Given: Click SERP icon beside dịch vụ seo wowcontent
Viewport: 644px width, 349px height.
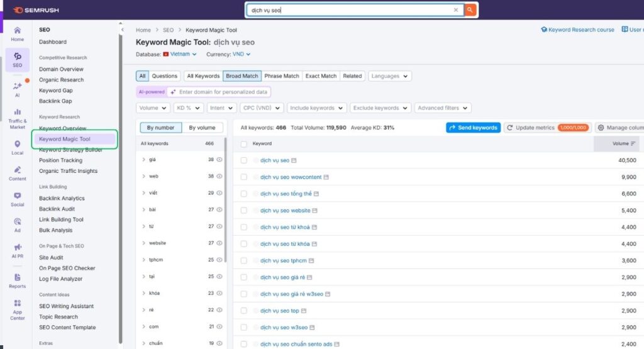Looking at the screenshot, I should [x=326, y=177].
